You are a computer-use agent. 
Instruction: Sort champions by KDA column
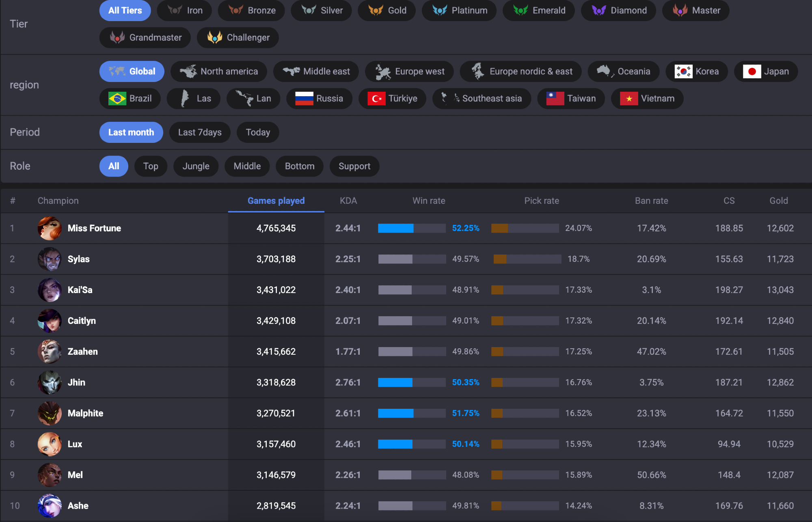click(x=348, y=201)
